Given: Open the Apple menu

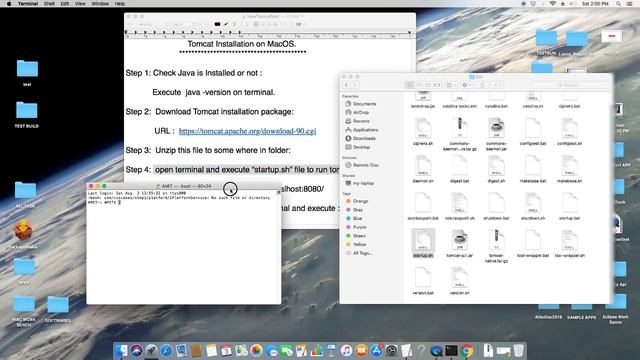Looking at the screenshot, I should pos(9,4).
